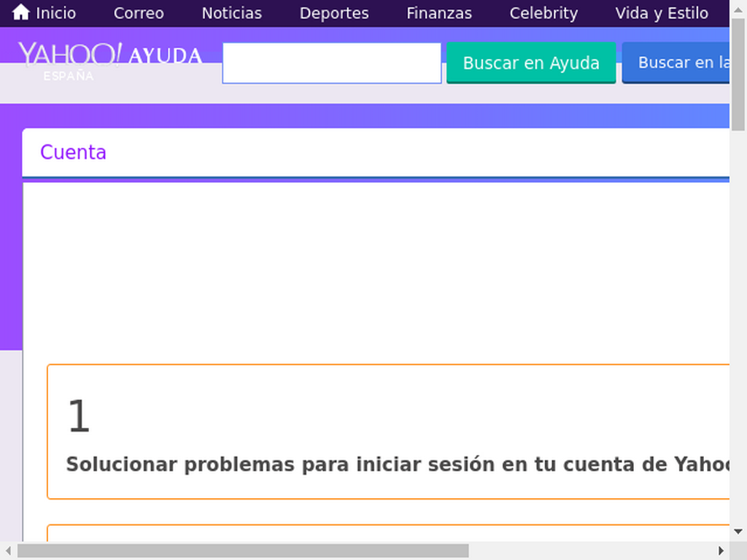Image resolution: width=747 pixels, height=560 pixels.
Task: Click the home icon beside Inicio
Action: tap(20, 12)
